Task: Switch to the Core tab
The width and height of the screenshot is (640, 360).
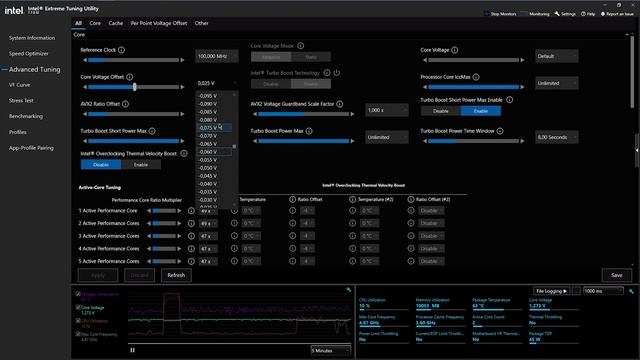Action: pyautogui.click(x=95, y=23)
